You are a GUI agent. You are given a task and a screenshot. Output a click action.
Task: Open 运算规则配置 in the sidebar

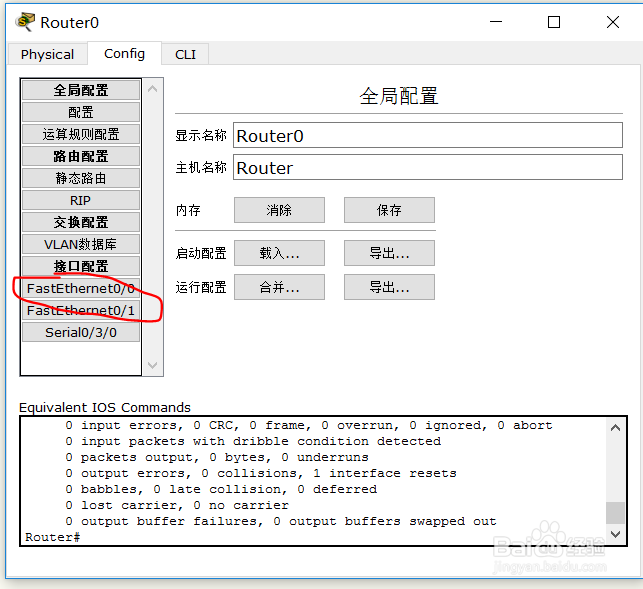(x=81, y=134)
